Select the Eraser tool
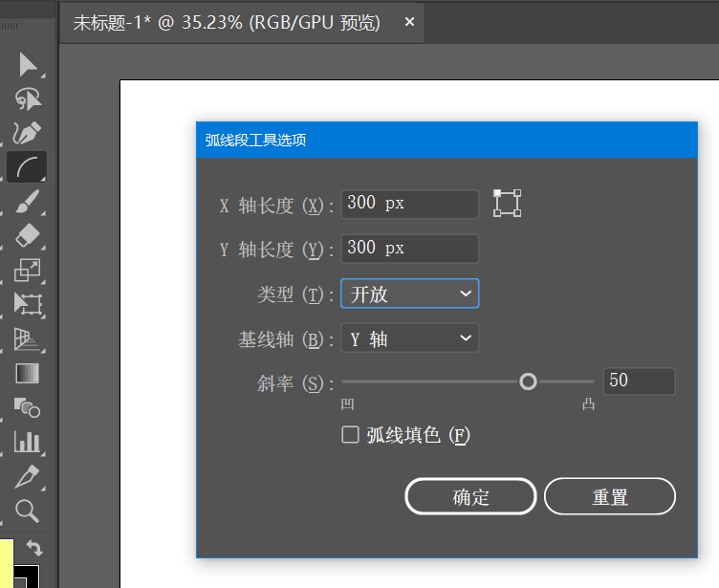719x588 pixels. point(28,235)
